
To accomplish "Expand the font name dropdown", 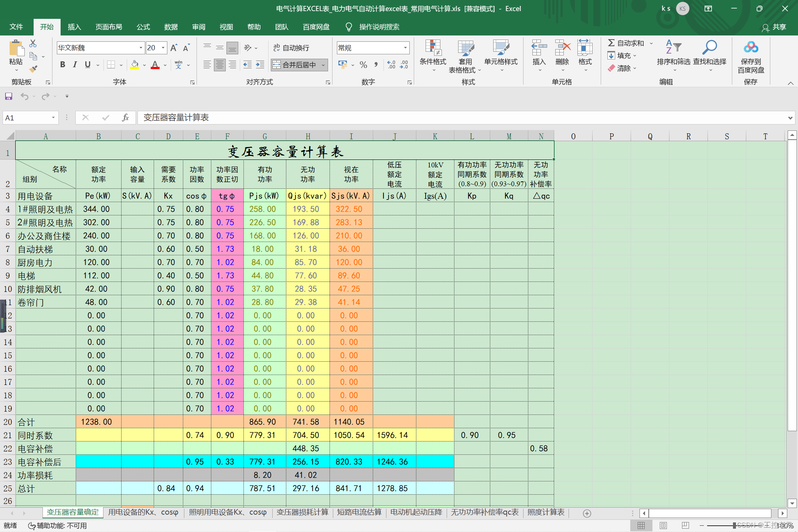I will (x=141, y=48).
